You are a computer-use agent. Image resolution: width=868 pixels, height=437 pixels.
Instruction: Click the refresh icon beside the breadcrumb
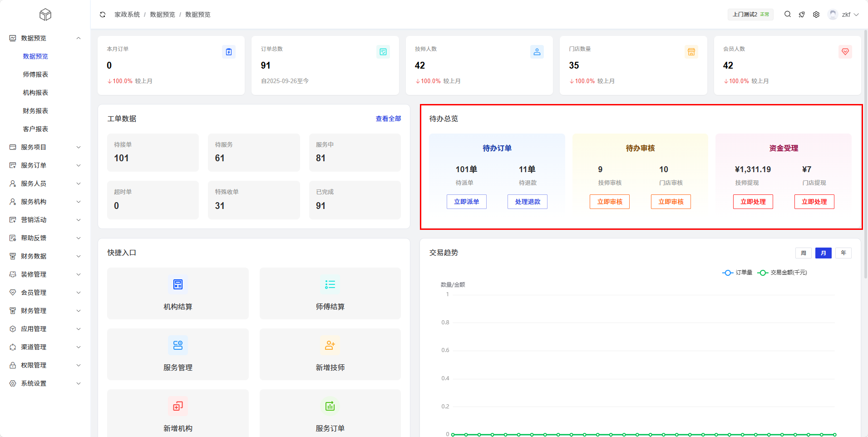pyautogui.click(x=103, y=15)
